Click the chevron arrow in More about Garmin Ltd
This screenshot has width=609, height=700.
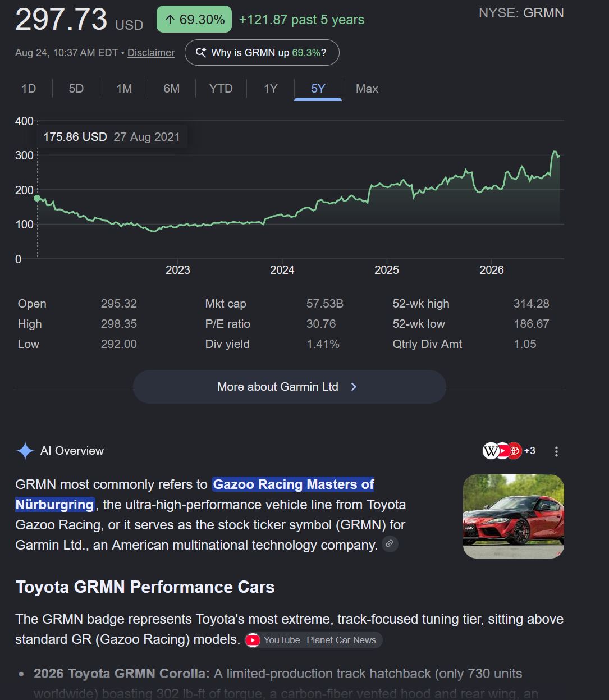pos(354,387)
